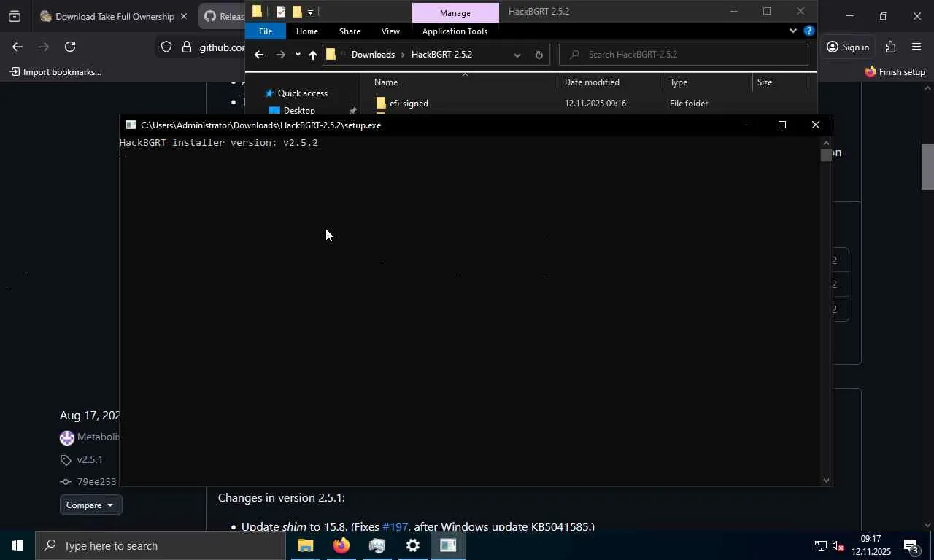Click Properties icon in Explorer quick toolbar
934x560 pixels.
coord(280,11)
